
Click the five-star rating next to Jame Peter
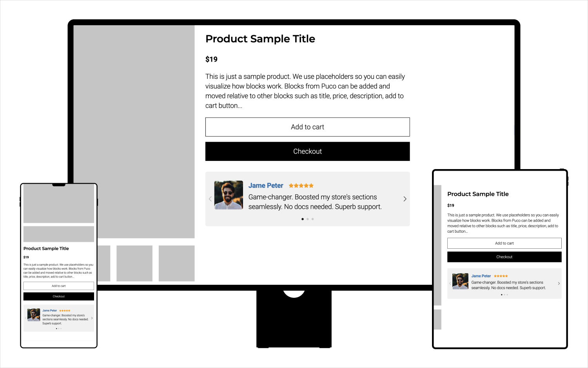click(x=301, y=185)
